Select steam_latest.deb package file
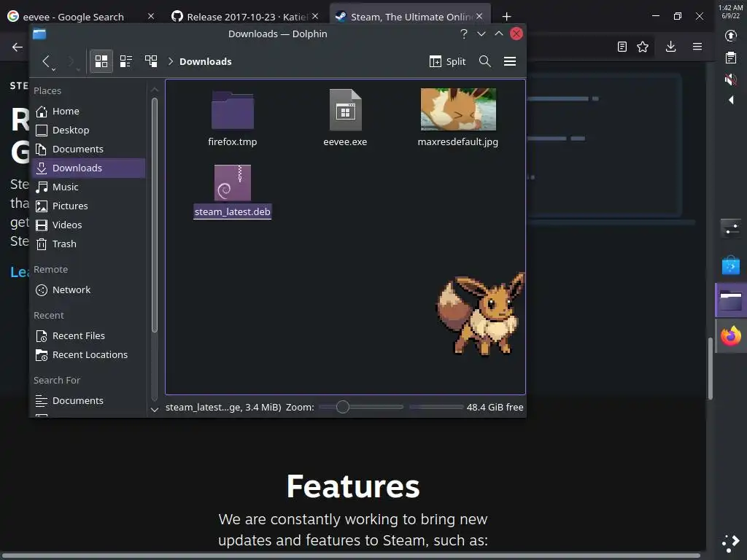The height and width of the screenshot is (560, 747). tap(233, 192)
